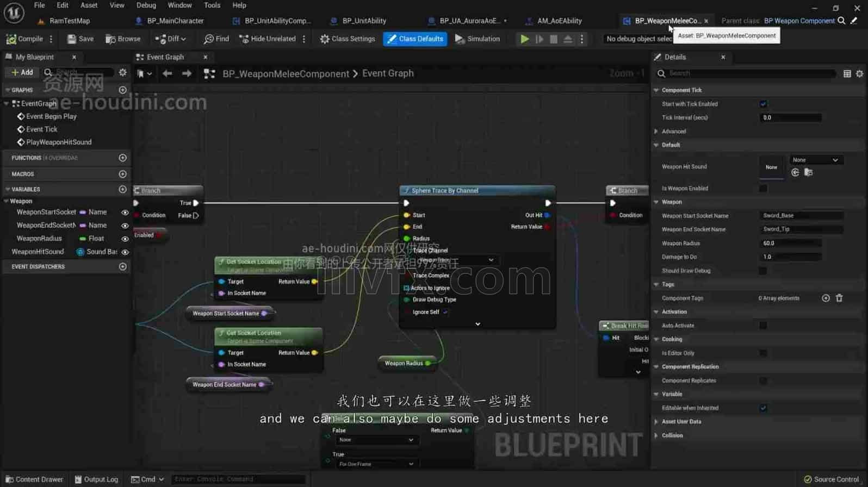The height and width of the screenshot is (487, 868).
Task: Open the debug object selector
Action: 638,39
